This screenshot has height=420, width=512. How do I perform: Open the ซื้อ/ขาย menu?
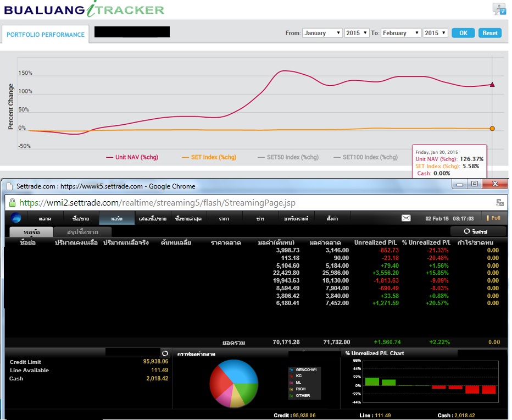point(81,218)
